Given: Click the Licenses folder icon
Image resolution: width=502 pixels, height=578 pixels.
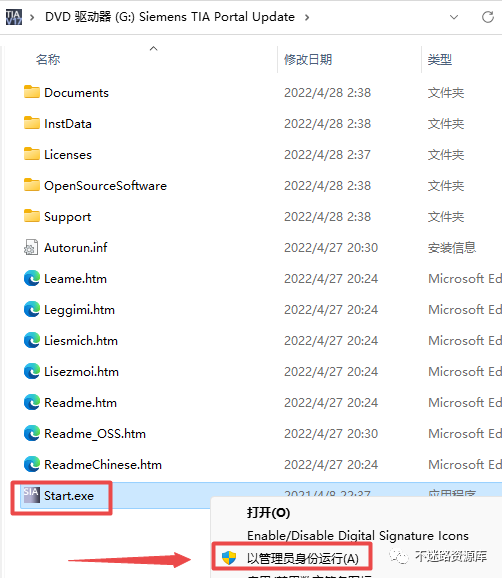Looking at the screenshot, I should click(32, 154).
